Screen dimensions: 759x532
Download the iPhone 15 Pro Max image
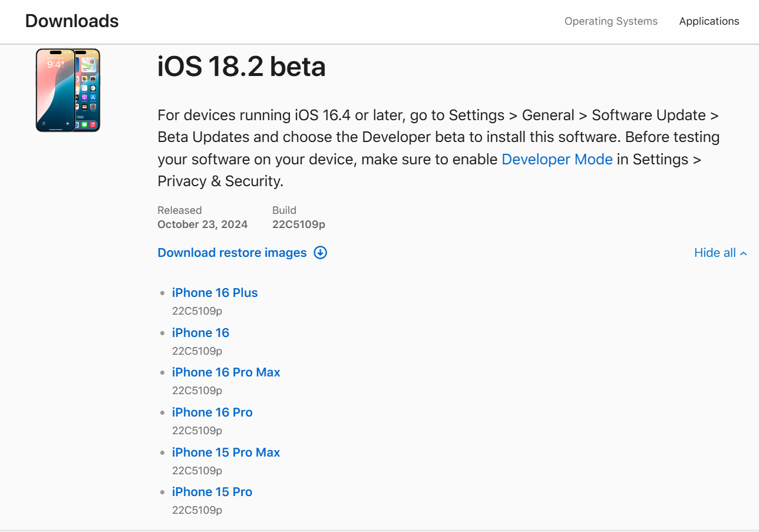226,452
